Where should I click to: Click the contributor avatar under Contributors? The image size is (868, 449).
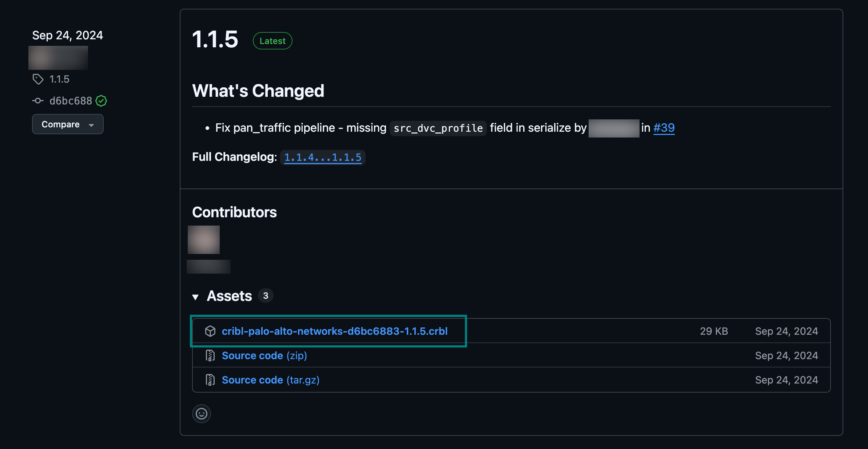pos(203,239)
